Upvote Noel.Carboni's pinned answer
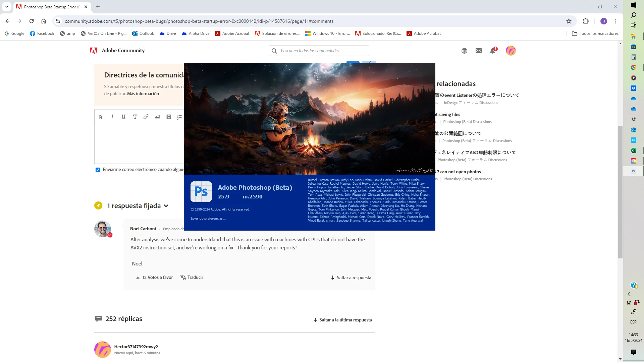This screenshot has height=362, width=644. click(138, 278)
